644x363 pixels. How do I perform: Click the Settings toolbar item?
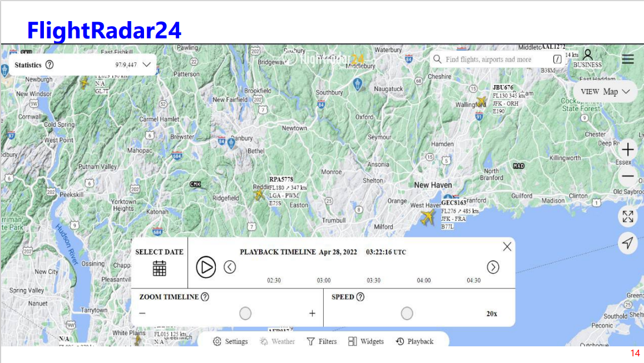(x=230, y=341)
